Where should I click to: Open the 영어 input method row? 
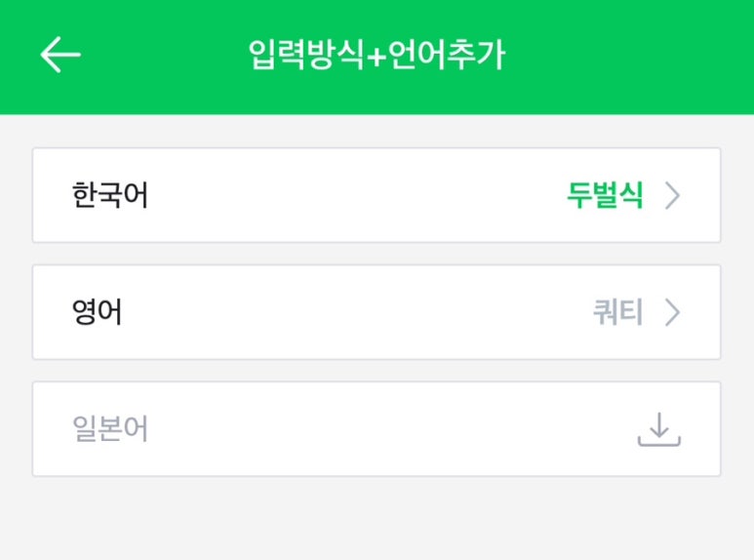click(377, 312)
